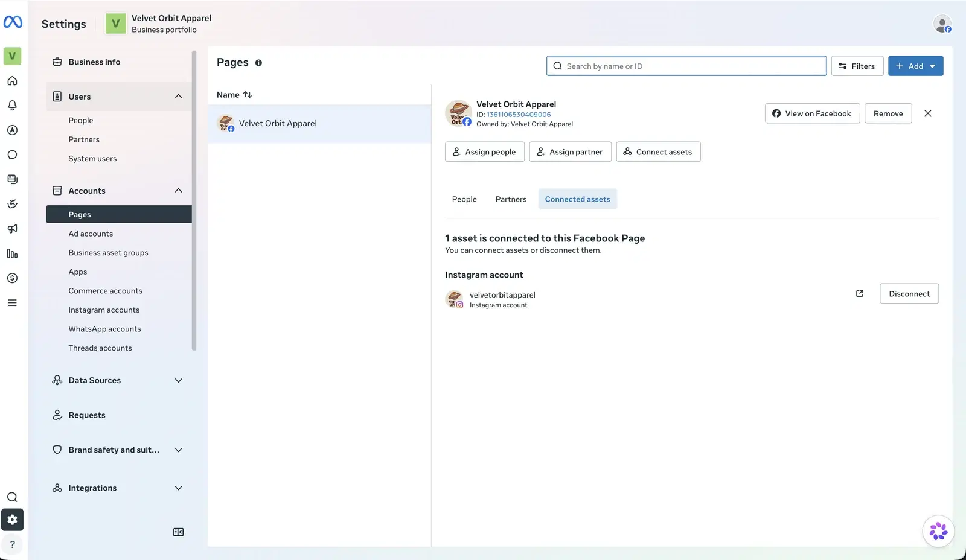Open the megaphone ads icon

(x=12, y=229)
